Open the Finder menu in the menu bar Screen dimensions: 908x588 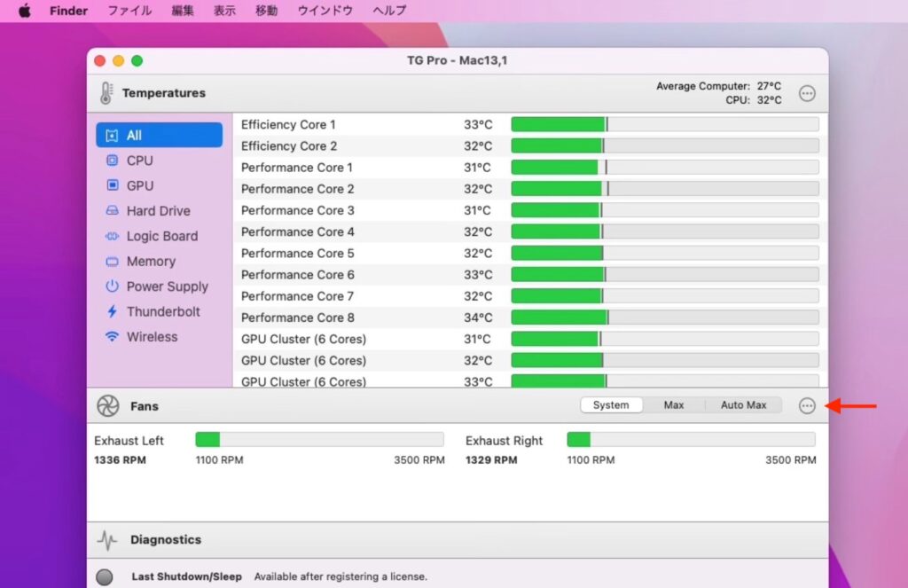tap(68, 11)
